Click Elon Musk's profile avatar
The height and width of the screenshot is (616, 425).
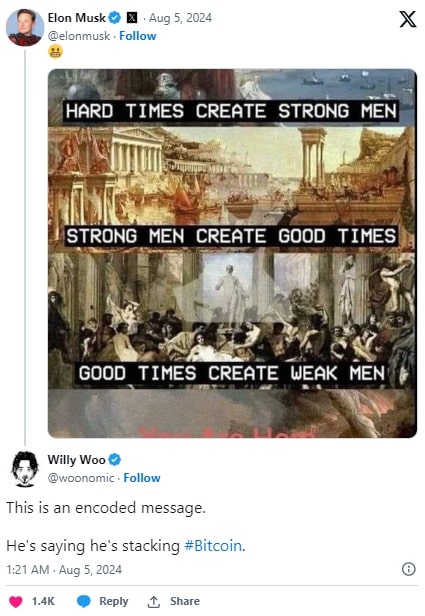25,28
